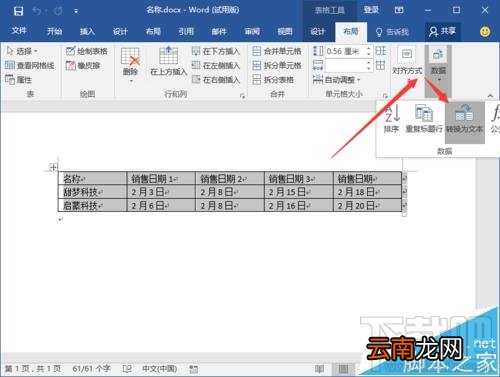Select the 橡皮擦 eraser tool

point(83,65)
